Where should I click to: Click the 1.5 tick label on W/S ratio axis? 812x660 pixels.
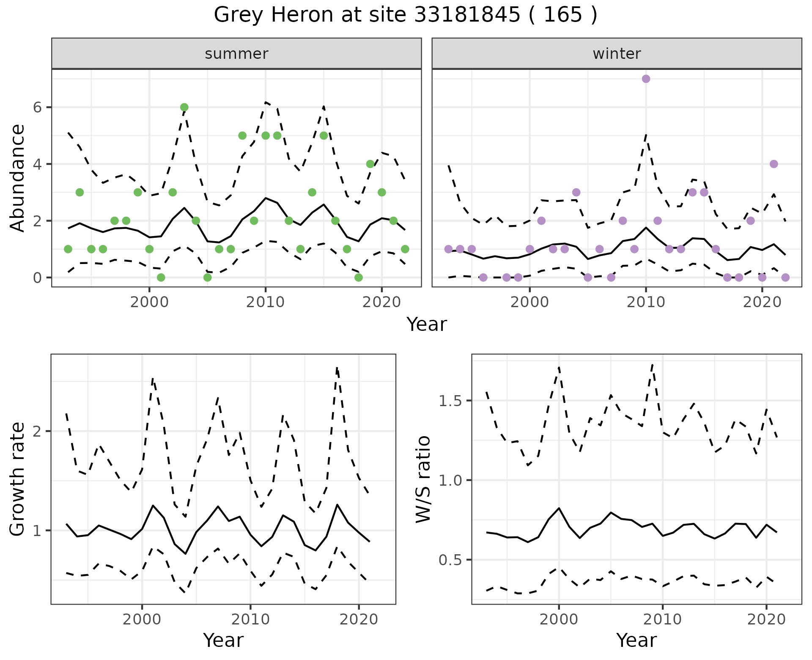pyautogui.click(x=450, y=401)
